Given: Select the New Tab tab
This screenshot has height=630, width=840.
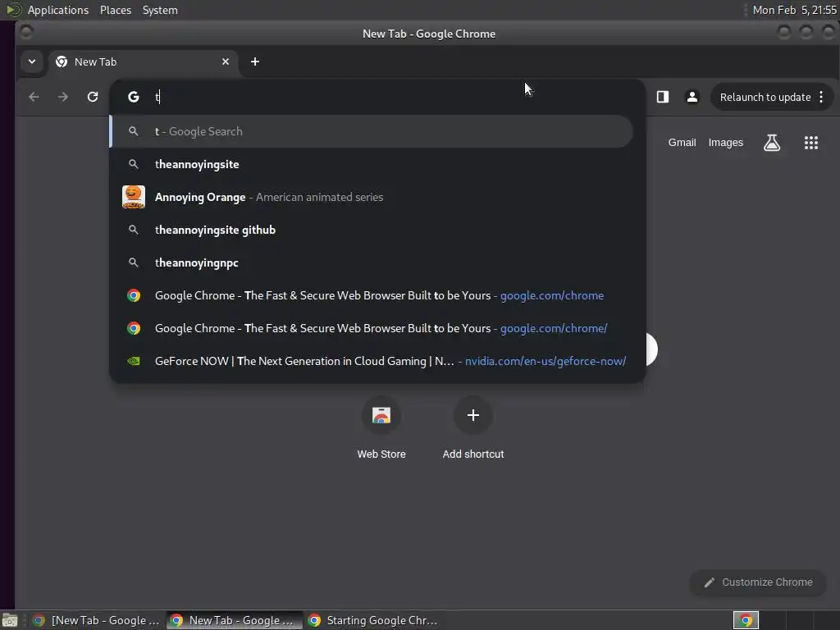Looking at the screenshot, I should (x=143, y=62).
